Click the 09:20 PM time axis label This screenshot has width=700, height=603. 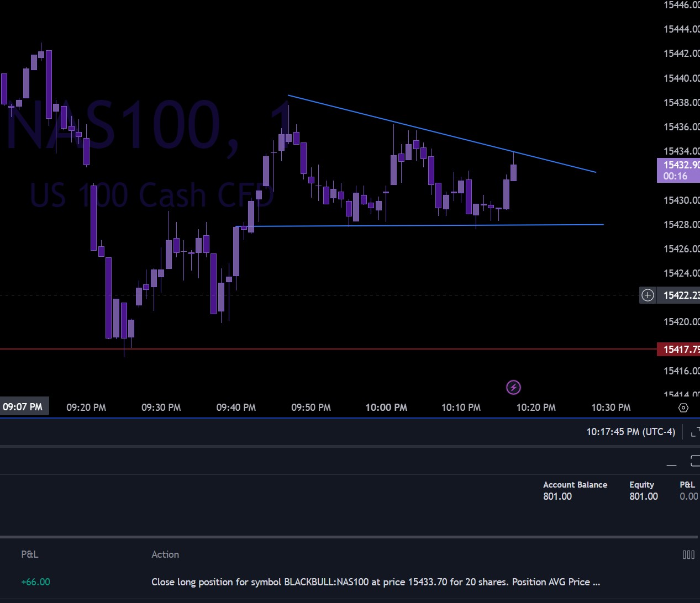[x=86, y=408]
